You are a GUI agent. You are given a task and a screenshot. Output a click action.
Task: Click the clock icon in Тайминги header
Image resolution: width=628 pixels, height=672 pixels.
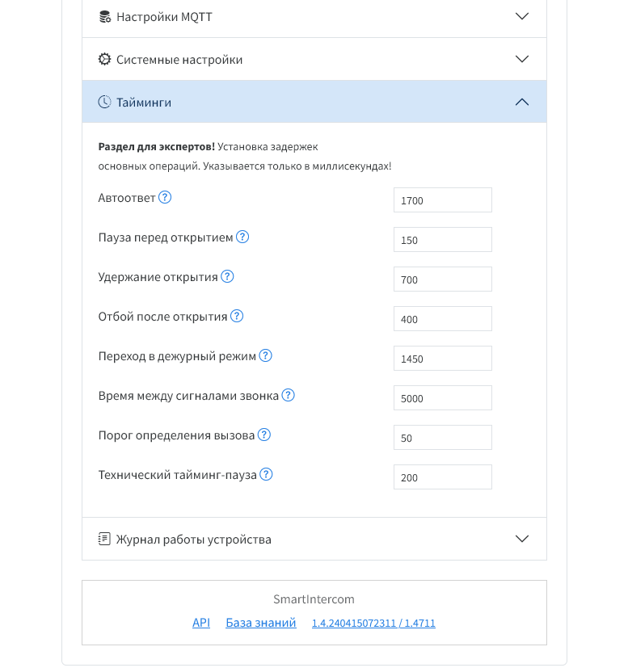[104, 101]
